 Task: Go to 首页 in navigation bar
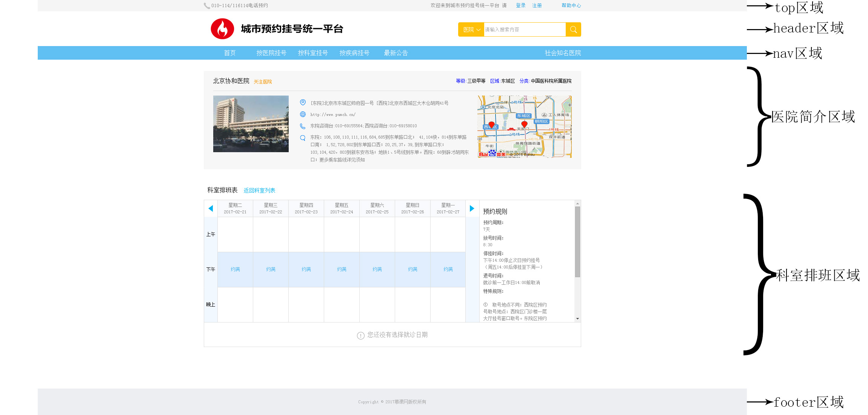click(230, 53)
